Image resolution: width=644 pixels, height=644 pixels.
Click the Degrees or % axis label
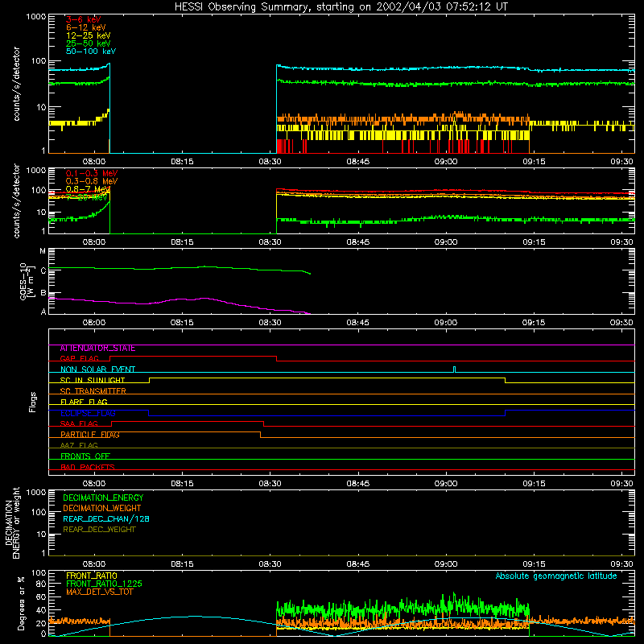click(x=21, y=603)
